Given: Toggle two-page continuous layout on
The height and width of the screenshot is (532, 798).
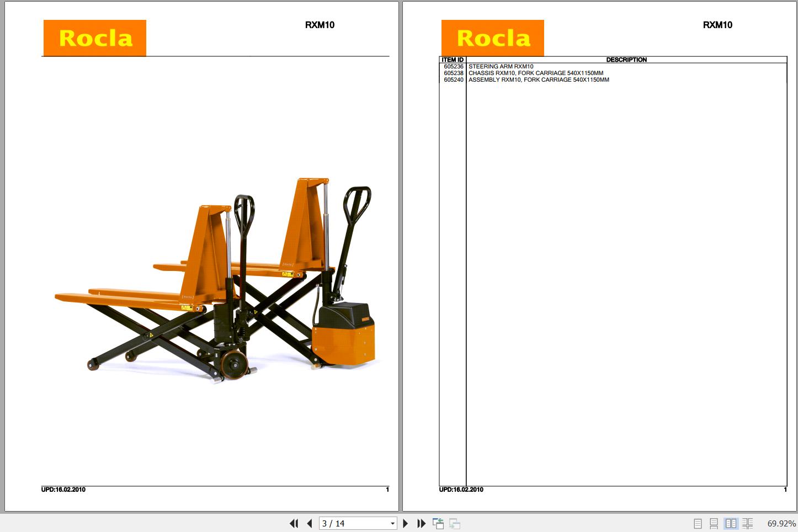Looking at the screenshot, I should click(748, 523).
